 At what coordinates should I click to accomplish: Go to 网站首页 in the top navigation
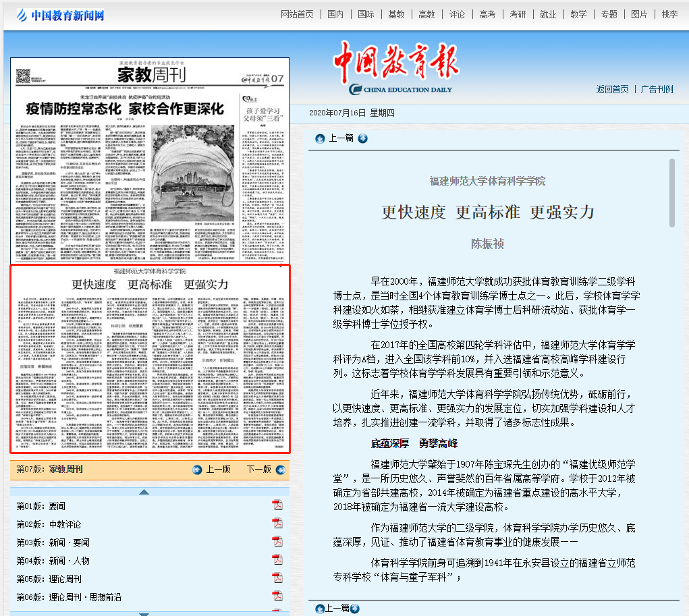pos(297,14)
